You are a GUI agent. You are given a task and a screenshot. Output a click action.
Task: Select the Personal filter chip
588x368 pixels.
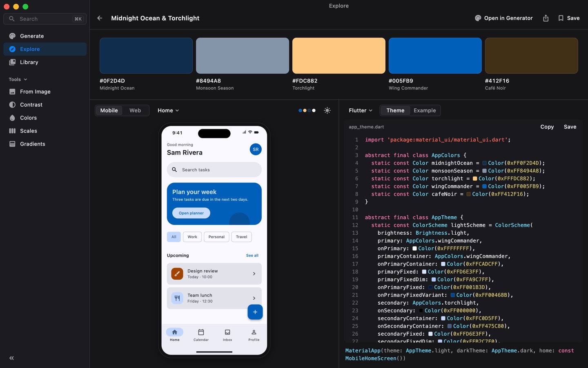216,237
